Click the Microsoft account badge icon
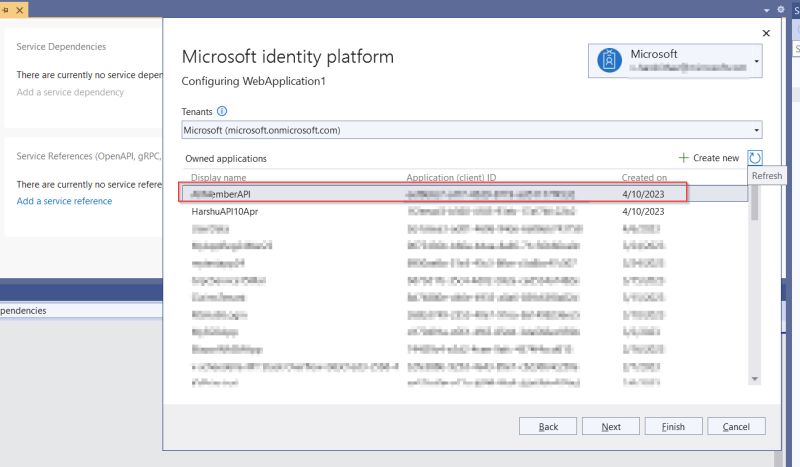The width and height of the screenshot is (800, 467). coord(609,60)
